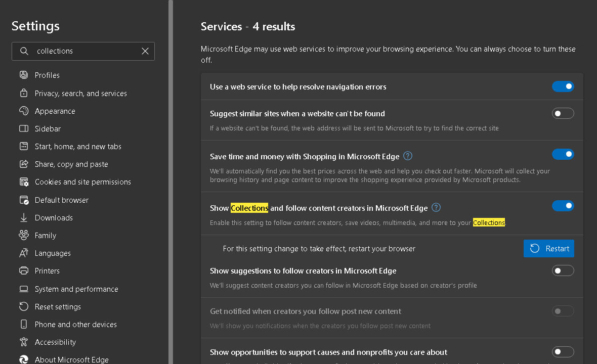The width and height of the screenshot is (597, 364).
Task: Enable suggest similar sites toggle
Action: coord(563,113)
